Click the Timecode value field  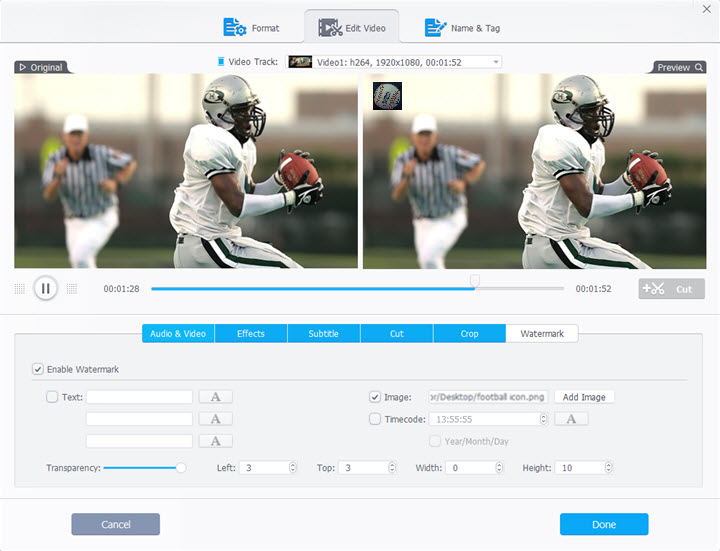[x=485, y=419]
